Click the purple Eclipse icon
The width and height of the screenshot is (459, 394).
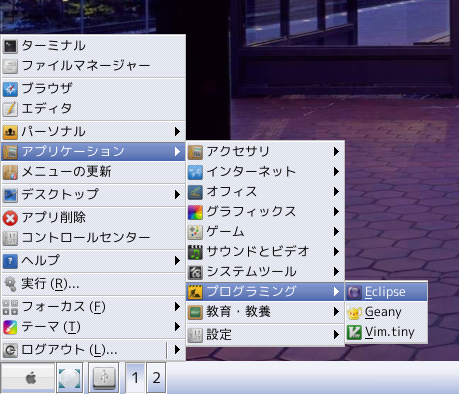pos(354,292)
